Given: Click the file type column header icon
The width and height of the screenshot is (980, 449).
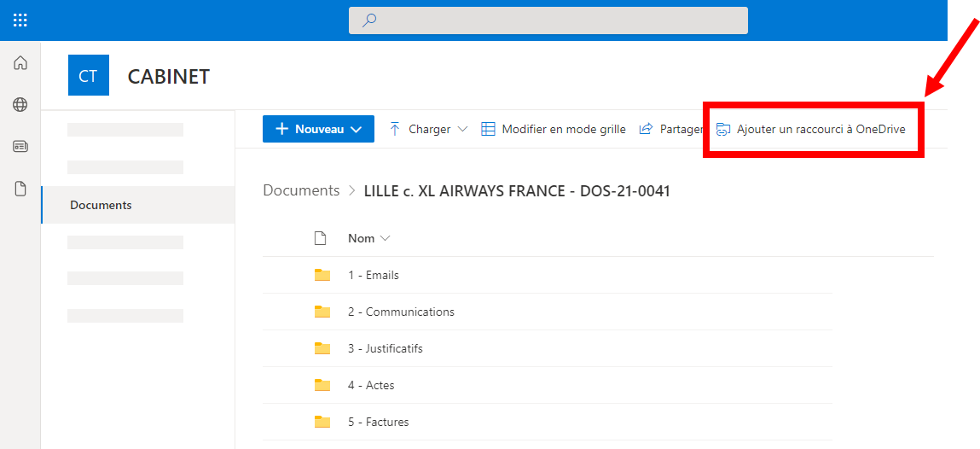Looking at the screenshot, I should click(320, 238).
